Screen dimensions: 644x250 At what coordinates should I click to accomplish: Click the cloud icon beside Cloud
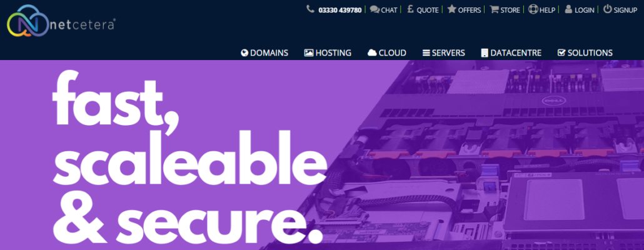(372, 52)
